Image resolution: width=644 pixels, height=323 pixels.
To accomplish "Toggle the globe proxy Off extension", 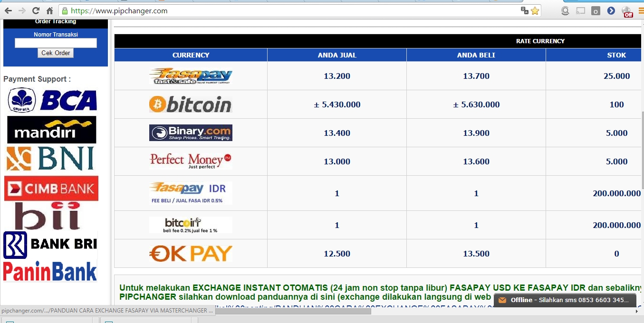I will (627, 11).
